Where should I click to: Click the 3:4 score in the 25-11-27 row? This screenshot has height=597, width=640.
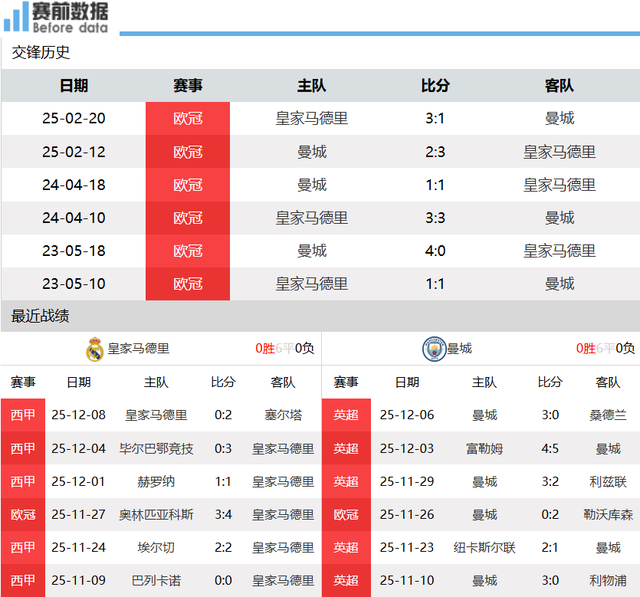pos(223,515)
